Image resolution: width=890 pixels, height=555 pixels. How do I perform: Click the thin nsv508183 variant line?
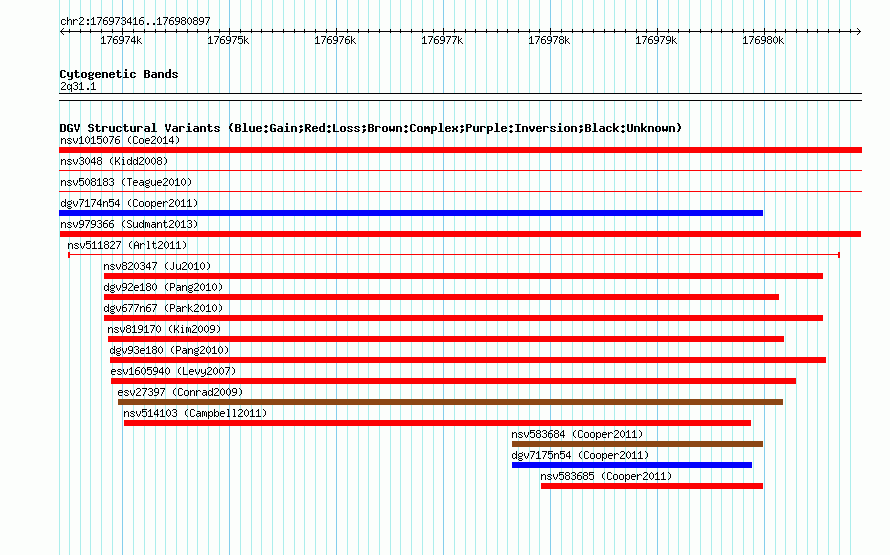coord(460,191)
